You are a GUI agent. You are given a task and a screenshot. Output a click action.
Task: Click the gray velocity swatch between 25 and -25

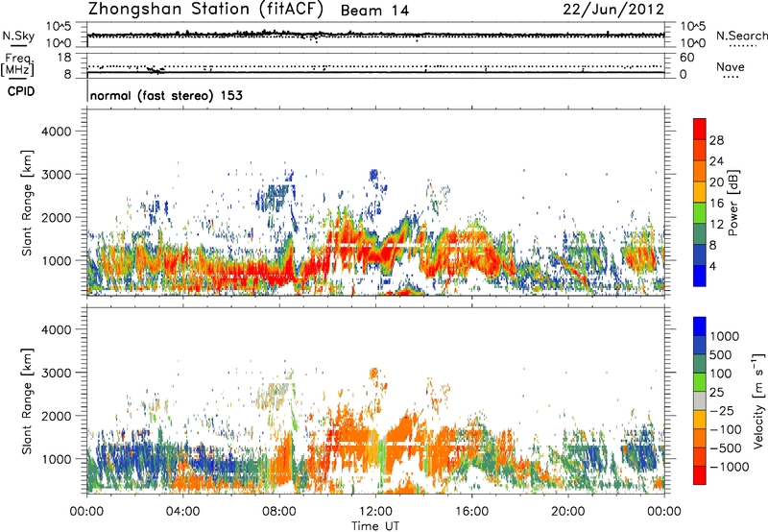tap(700, 400)
